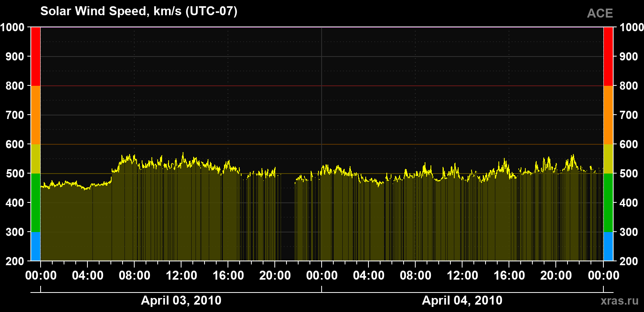Click the 300 value on right axis
Image resolution: width=644 pixels, height=312 pixels.
[x=629, y=232]
